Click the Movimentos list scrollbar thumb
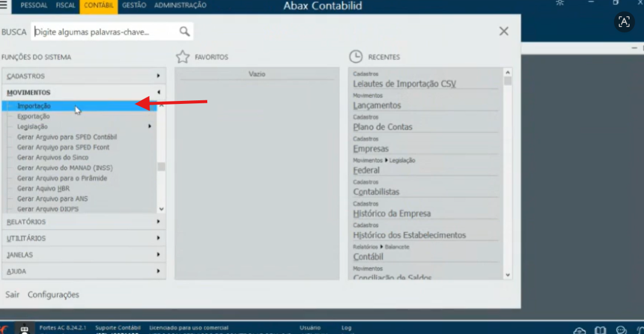Screen dimensions: 644x334 [162, 166]
